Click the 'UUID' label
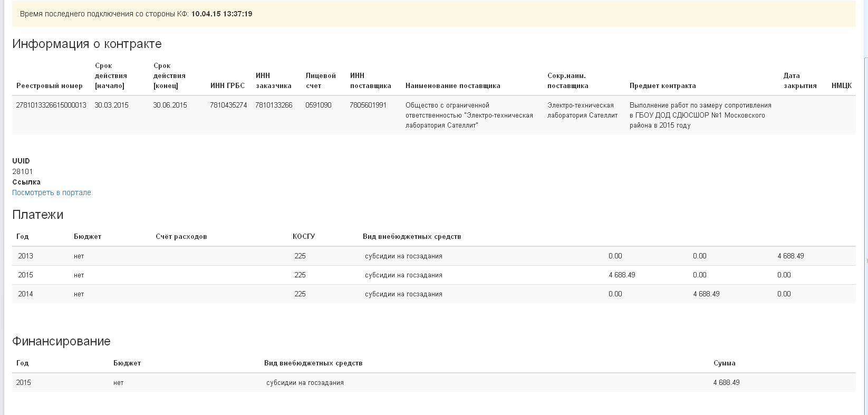Viewport: 868px width, 415px height. [21, 161]
